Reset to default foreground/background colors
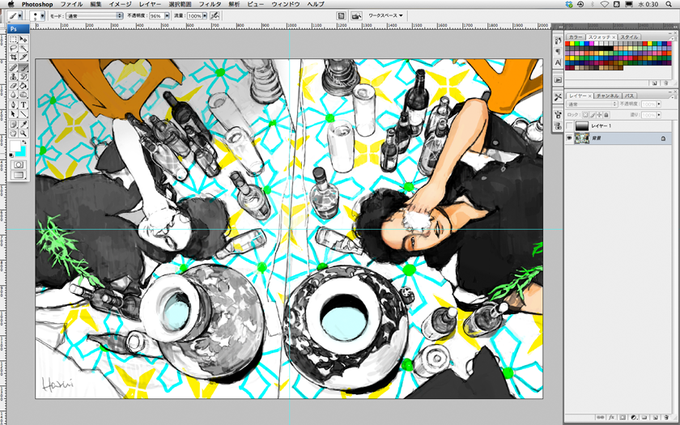The image size is (680, 425). (12, 155)
